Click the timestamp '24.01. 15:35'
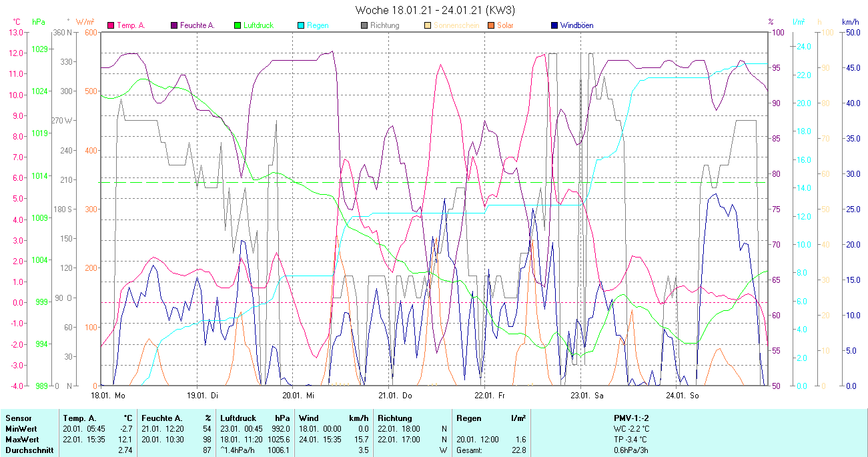Screen dimensions: 868x457 tap(321, 440)
